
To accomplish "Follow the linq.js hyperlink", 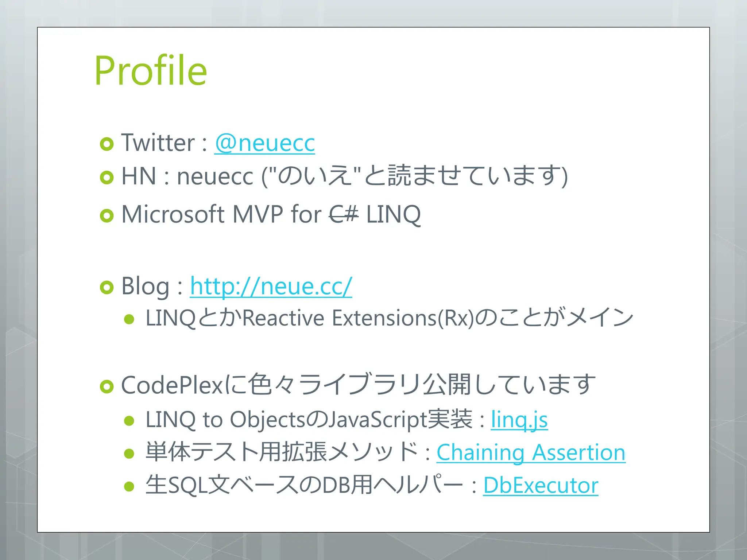I will coord(519,420).
